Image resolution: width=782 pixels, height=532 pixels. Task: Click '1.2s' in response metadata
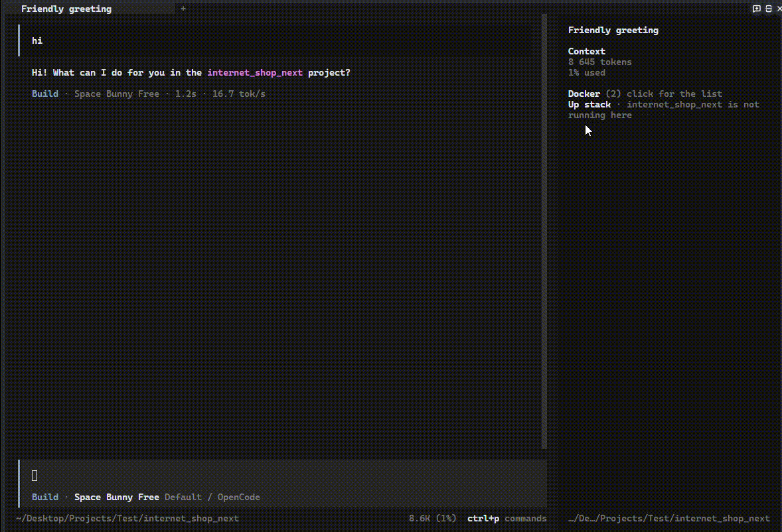point(185,94)
